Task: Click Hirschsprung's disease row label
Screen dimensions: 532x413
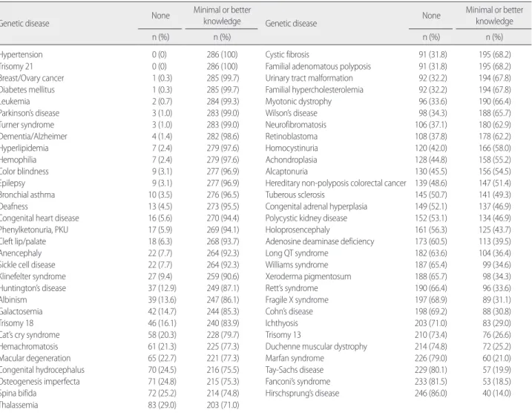Action: click(302, 393)
